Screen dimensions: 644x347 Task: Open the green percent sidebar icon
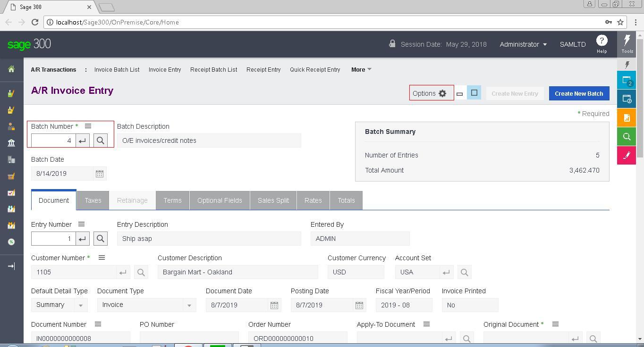pos(11,242)
